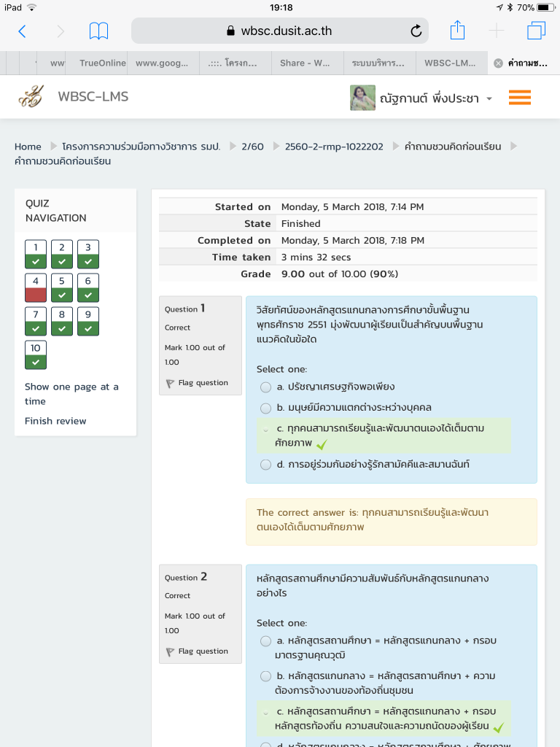560x747 pixels.
Task: Tap the Safari back arrow
Action: pyautogui.click(x=22, y=31)
